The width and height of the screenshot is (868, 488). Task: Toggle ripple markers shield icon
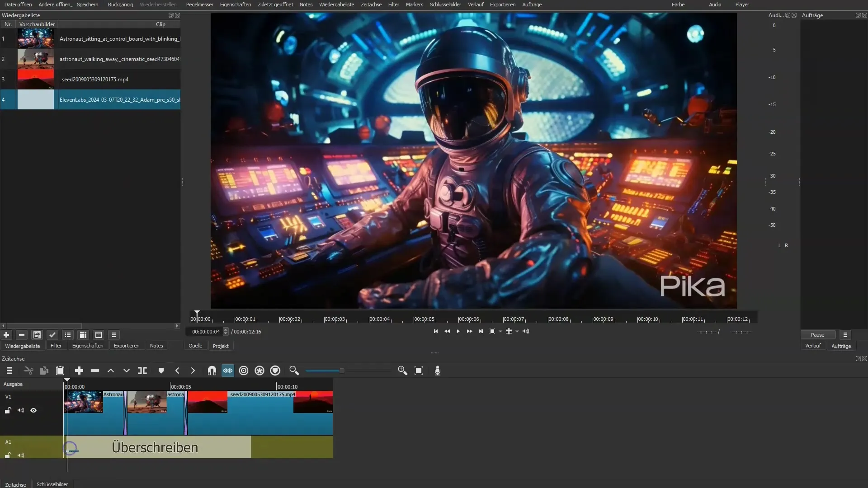[275, 371]
